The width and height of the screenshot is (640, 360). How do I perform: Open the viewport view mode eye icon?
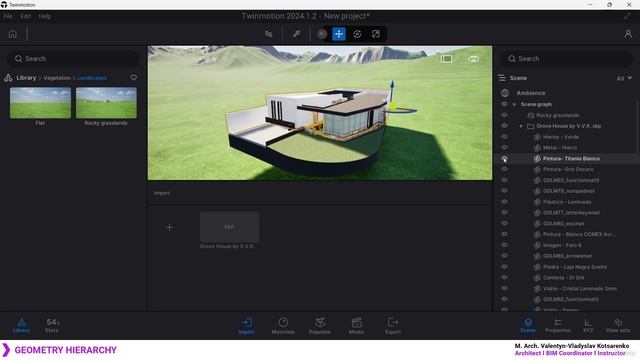[473, 59]
